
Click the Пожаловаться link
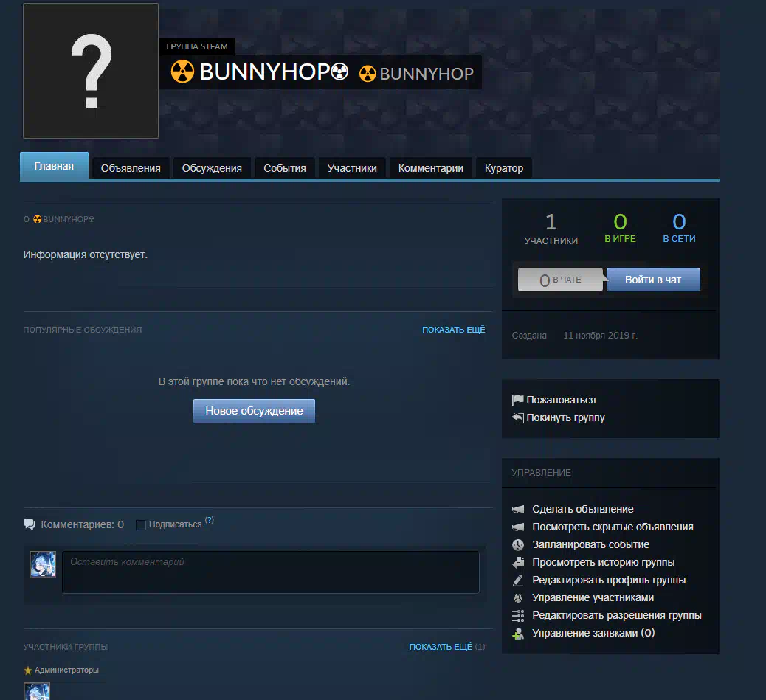click(561, 401)
